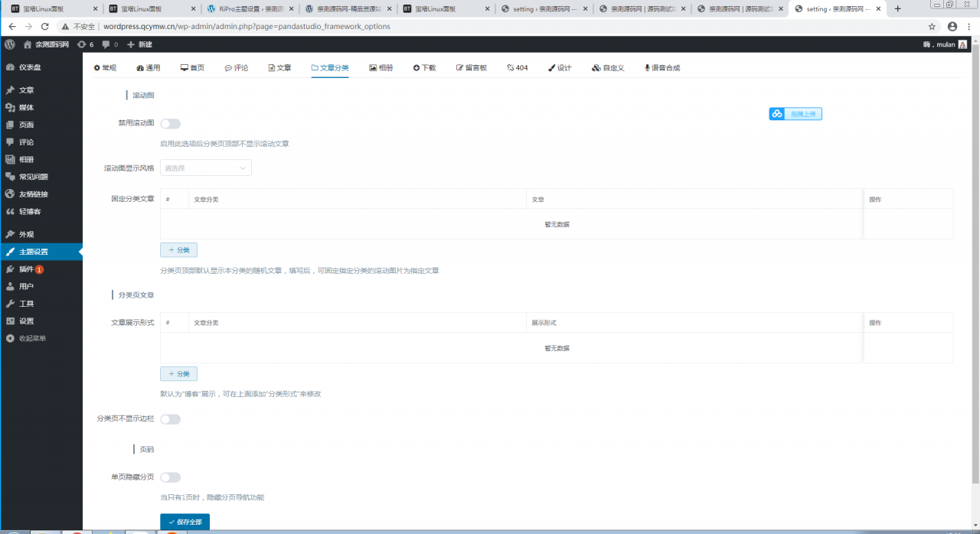Switch to the 常规 settings tab
Image resolution: width=980 pixels, height=534 pixels.
click(105, 68)
